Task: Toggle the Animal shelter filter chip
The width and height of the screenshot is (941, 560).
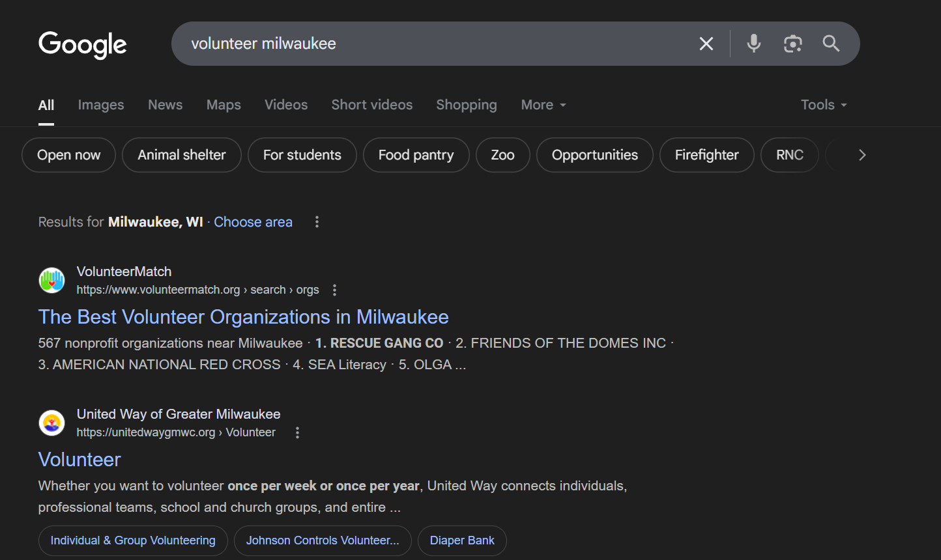Action: pos(182,155)
